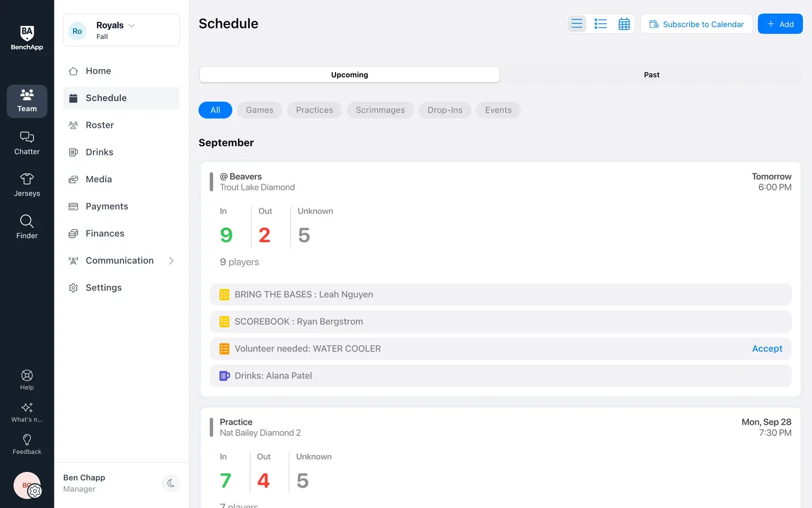Click the orange task icon for WATER COOLER
This screenshot has height=508, width=812.
point(224,349)
